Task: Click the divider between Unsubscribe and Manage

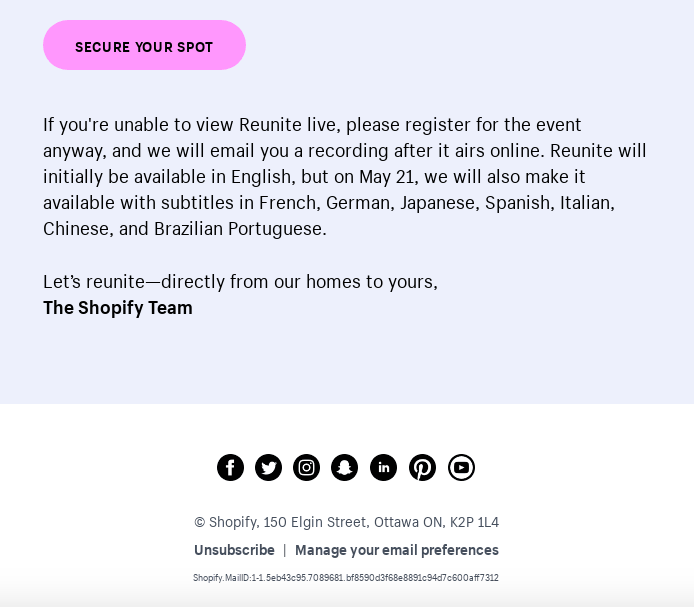Action: tap(285, 550)
